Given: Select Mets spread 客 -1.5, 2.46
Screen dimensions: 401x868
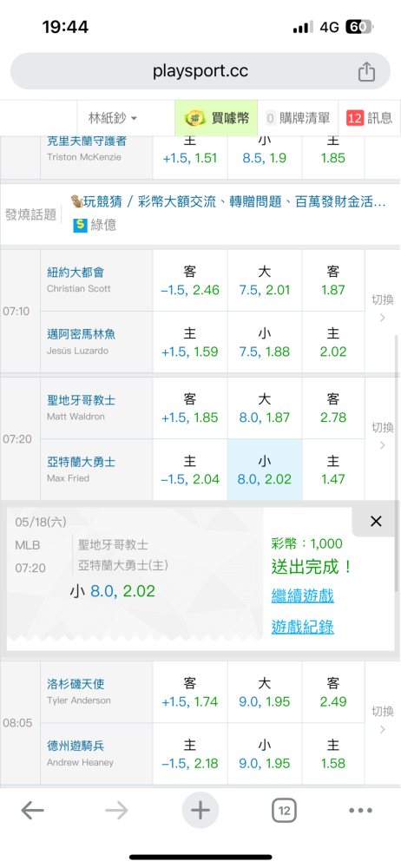Looking at the screenshot, I should pyautogui.click(x=190, y=280).
